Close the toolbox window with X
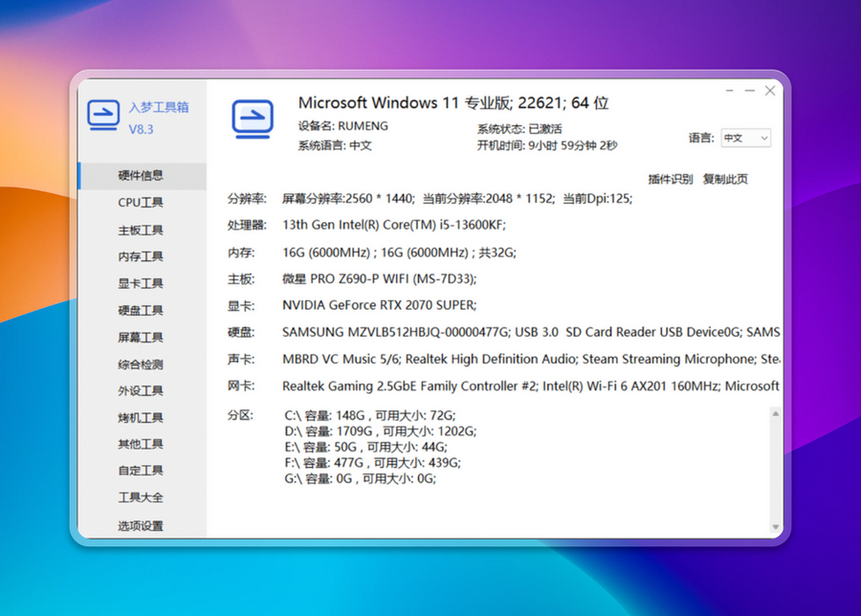861x616 pixels. click(770, 91)
